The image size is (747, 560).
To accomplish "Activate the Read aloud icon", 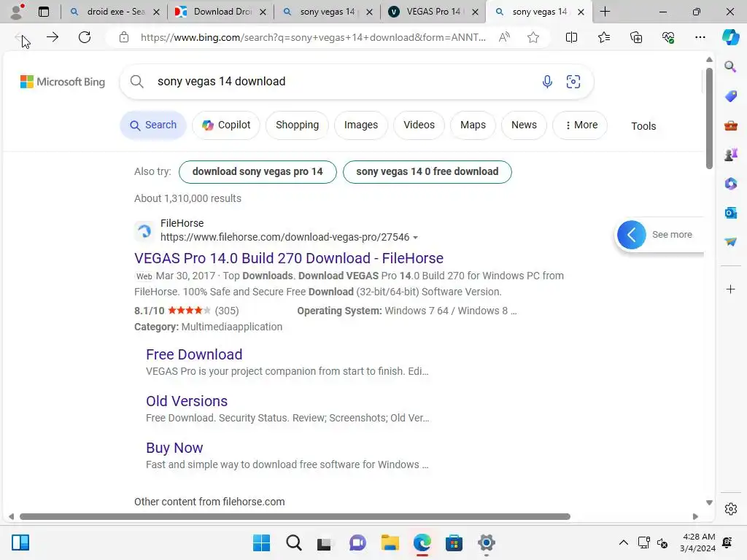I will coord(504,37).
